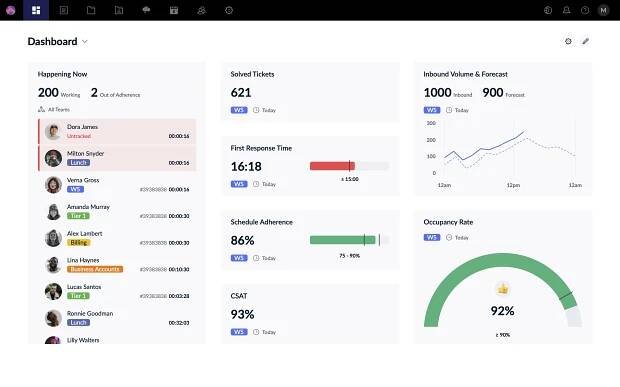Open the folder icon beside the cloud icon

(119, 10)
